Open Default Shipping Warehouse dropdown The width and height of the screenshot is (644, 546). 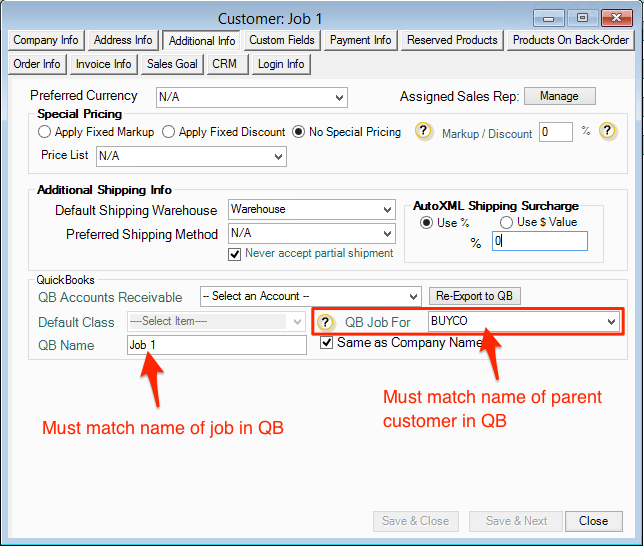[311, 210]
